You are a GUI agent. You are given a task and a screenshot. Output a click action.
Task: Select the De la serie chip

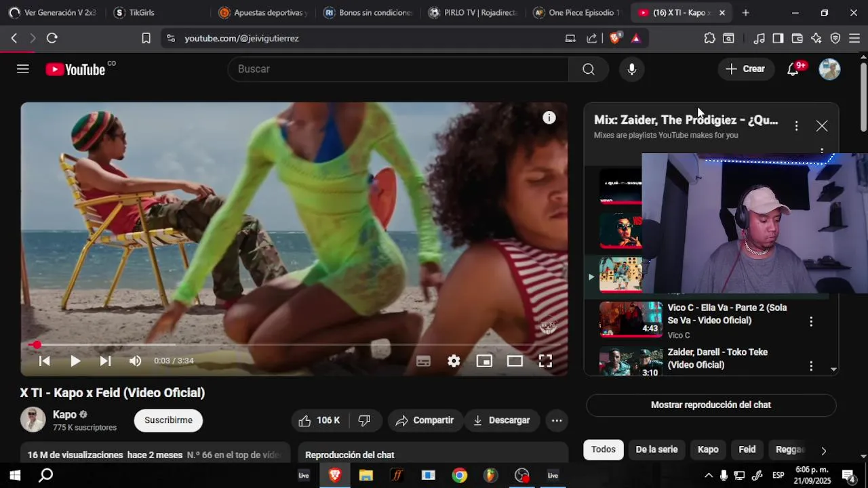click(656, 449)
